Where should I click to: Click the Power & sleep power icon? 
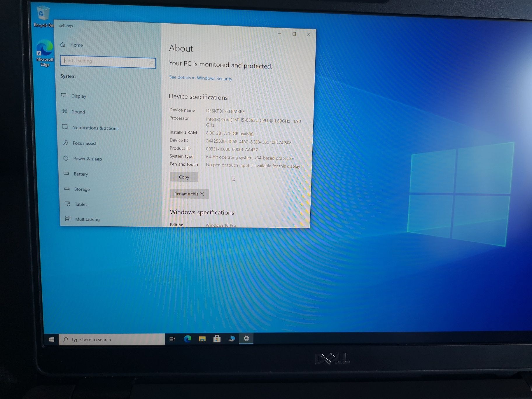[66, 158]
